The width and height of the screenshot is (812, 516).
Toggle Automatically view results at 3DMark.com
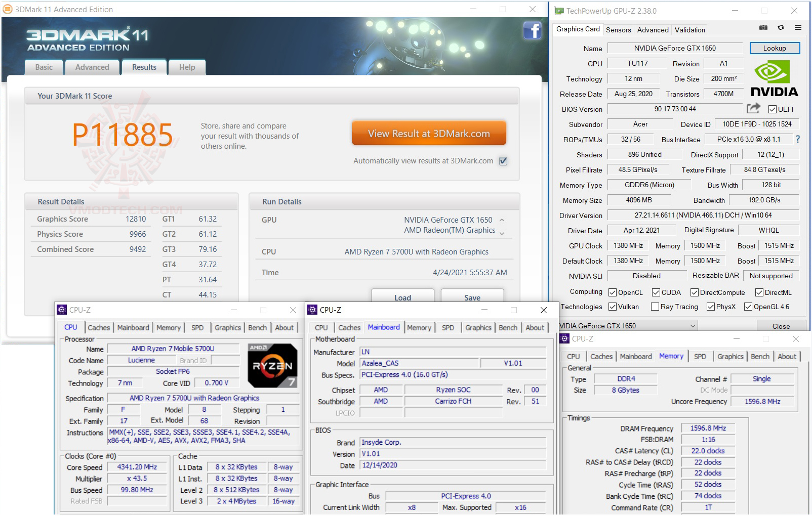coord(503,161)
